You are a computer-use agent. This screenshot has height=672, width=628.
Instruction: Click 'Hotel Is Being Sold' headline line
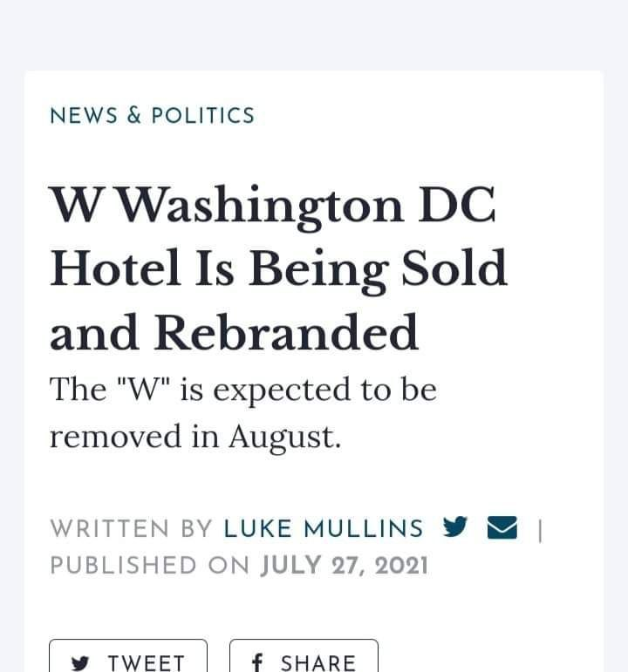tap(278, 269)
